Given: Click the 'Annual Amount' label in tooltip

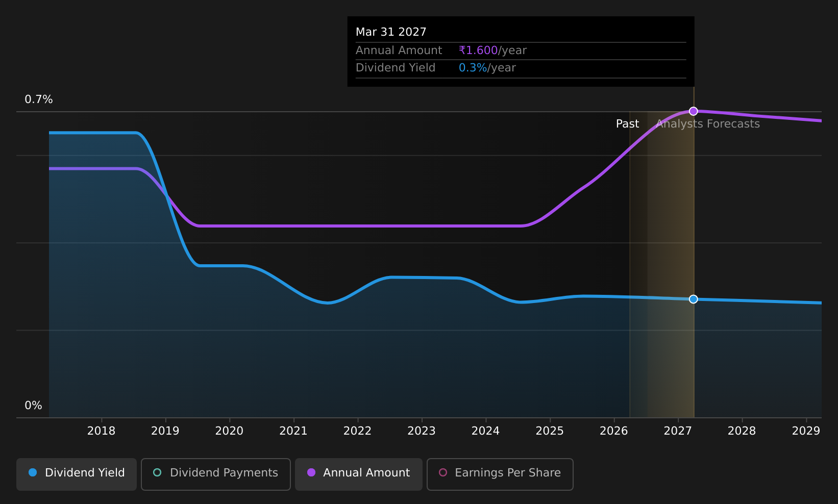Looking at the screenshot, I should pos(399,51).
